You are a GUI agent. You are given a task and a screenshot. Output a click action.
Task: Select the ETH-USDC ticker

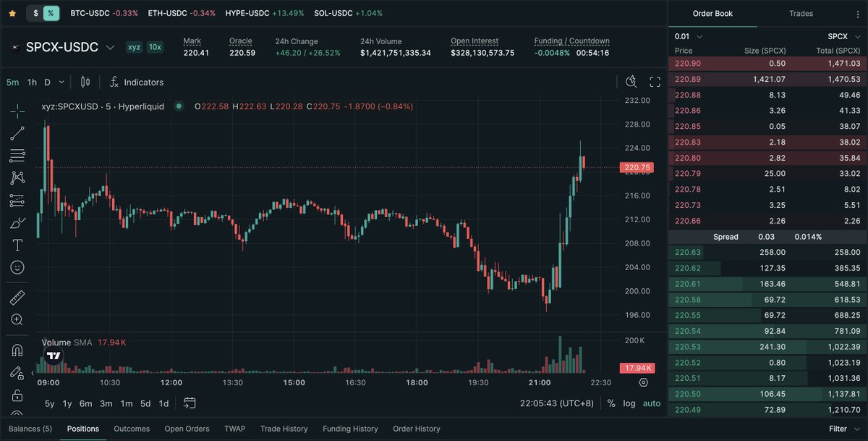click(182, 13)
